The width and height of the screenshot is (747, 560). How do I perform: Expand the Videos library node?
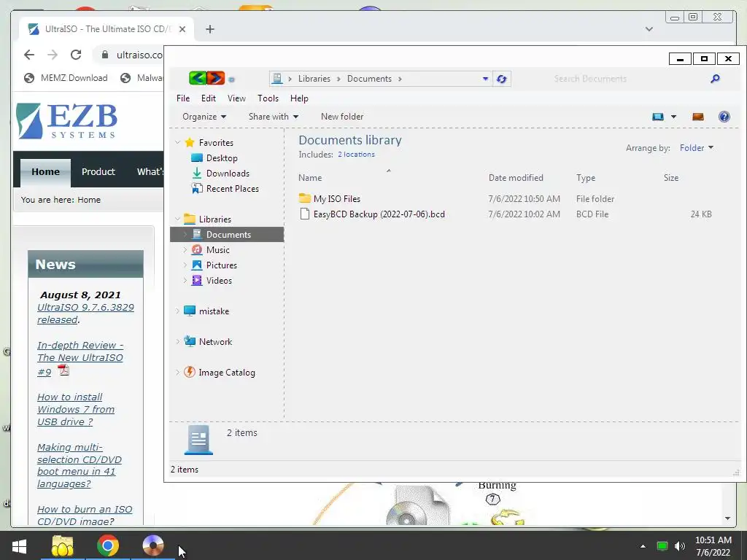coord(185,281)
